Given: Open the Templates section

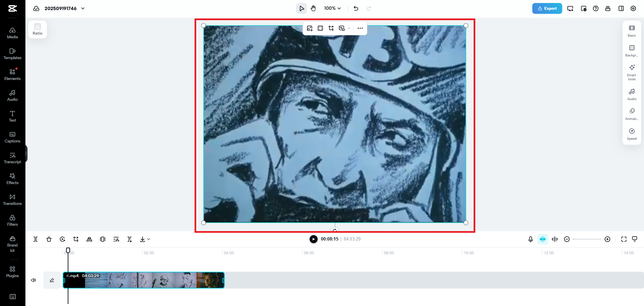Looking at the screenshot, I should click(12, 54).
